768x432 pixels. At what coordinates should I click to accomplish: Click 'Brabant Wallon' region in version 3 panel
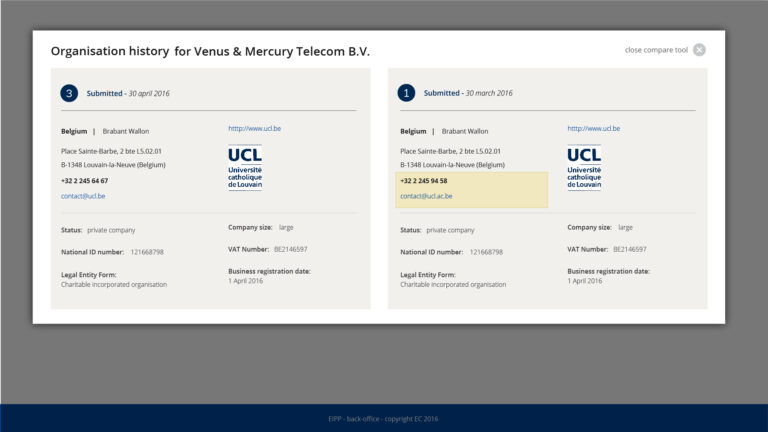click(125, 131)
